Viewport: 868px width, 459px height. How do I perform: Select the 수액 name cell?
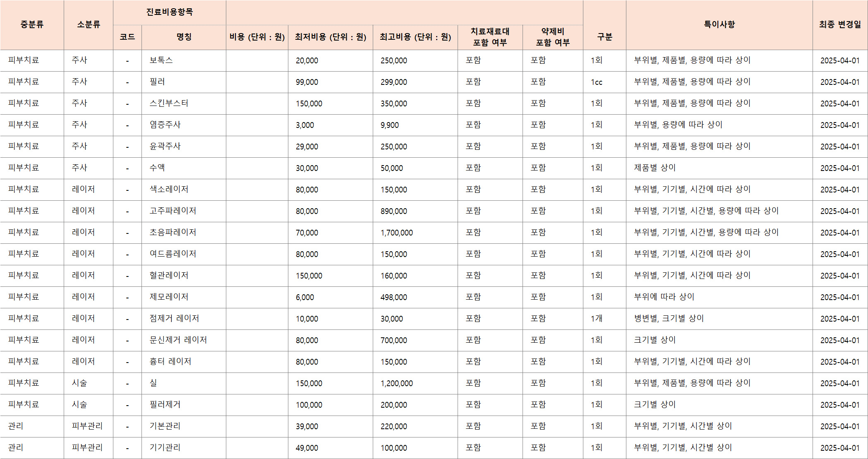(x=184, y=168)
